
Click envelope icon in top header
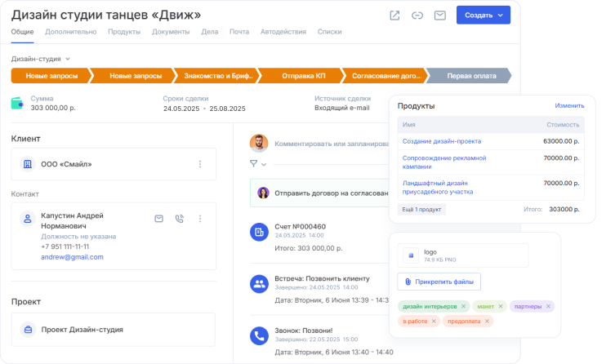tap(440, 16)
